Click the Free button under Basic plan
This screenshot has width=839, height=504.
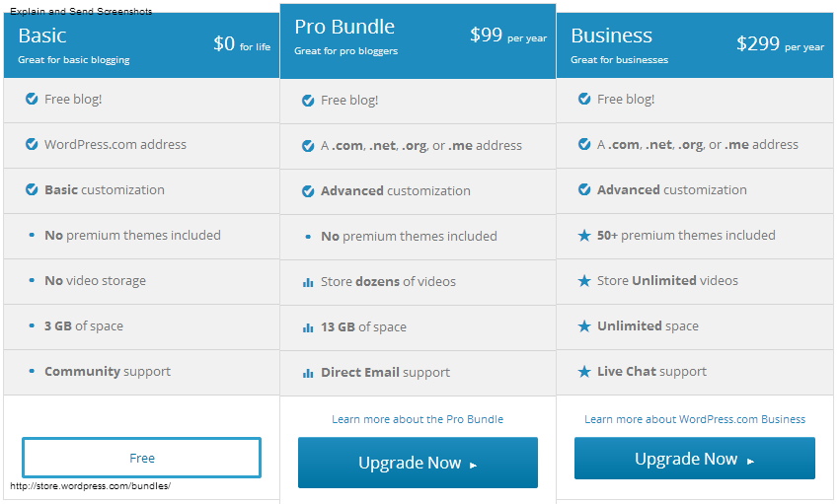141,458
